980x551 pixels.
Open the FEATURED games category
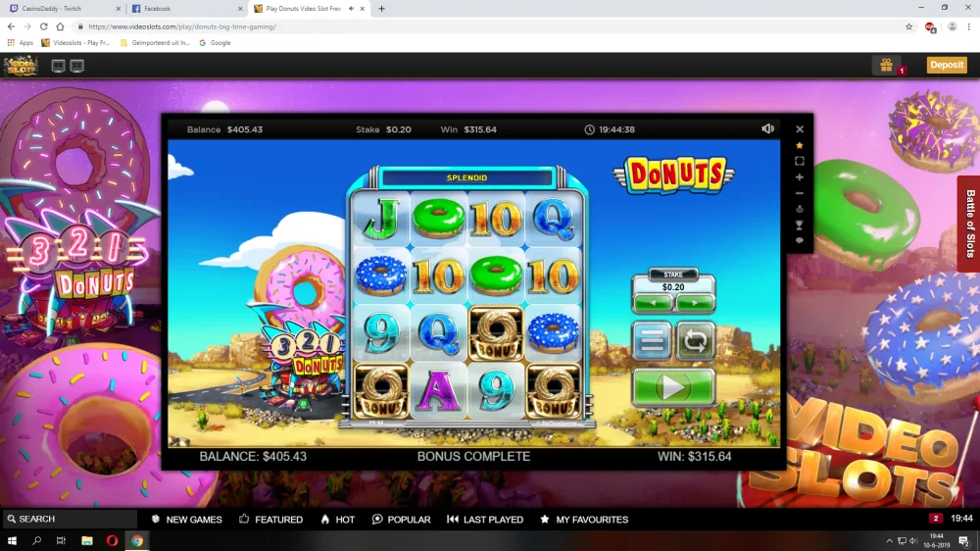(x=270, y=519)
